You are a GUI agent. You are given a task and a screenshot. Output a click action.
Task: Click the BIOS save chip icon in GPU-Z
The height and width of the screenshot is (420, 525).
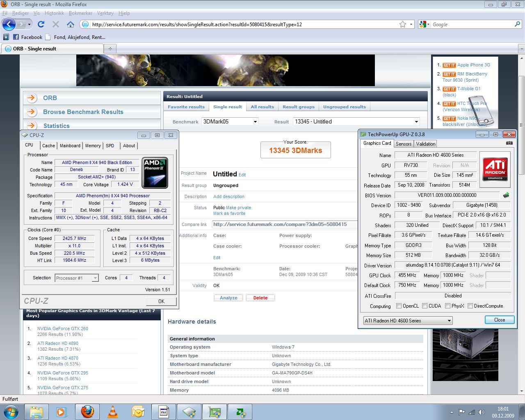[506, 195]
